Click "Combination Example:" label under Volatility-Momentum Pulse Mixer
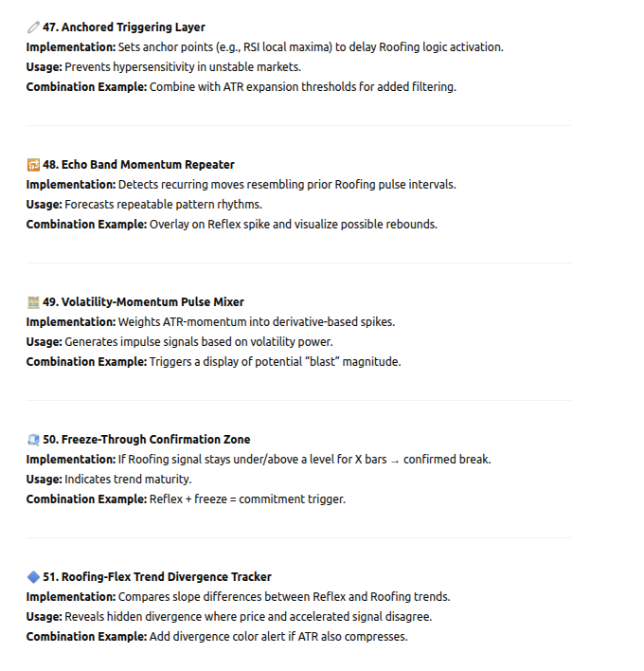Image resolution: width=644 pixels, height=671 pixels. (x=86, y=362)
